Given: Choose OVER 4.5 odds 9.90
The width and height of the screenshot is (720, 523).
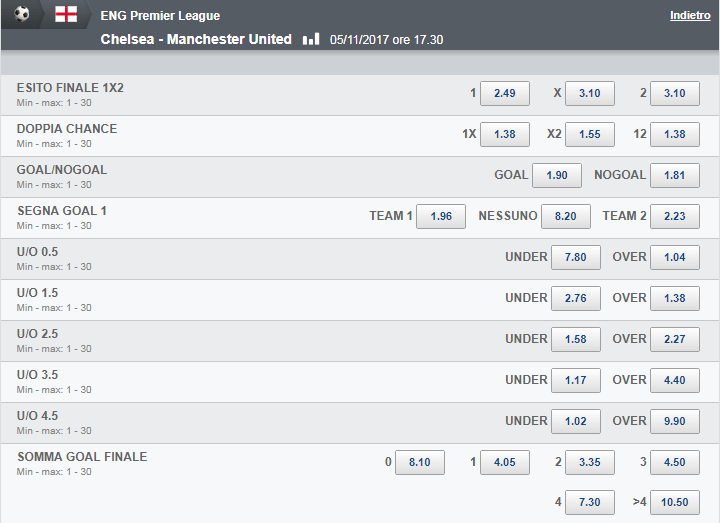Looking at the screenshot, I should pyautogui.click(x=675, y=421).
